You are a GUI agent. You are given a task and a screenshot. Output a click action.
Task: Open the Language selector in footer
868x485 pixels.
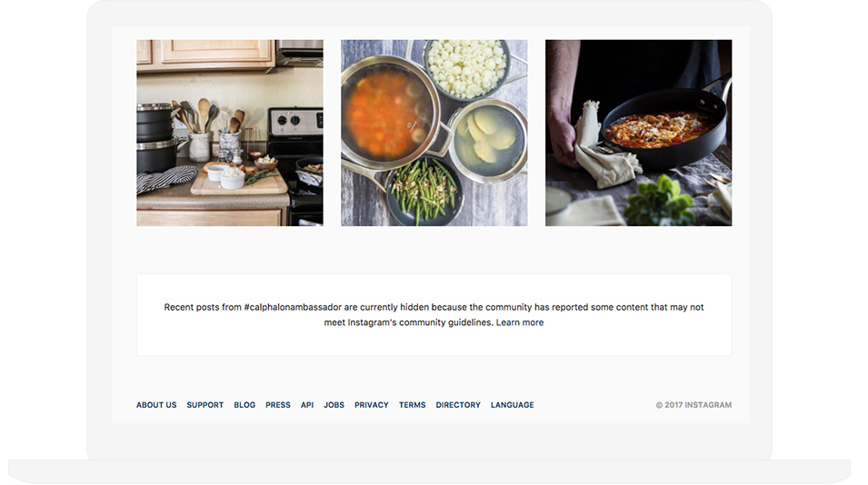pos(513,405)
